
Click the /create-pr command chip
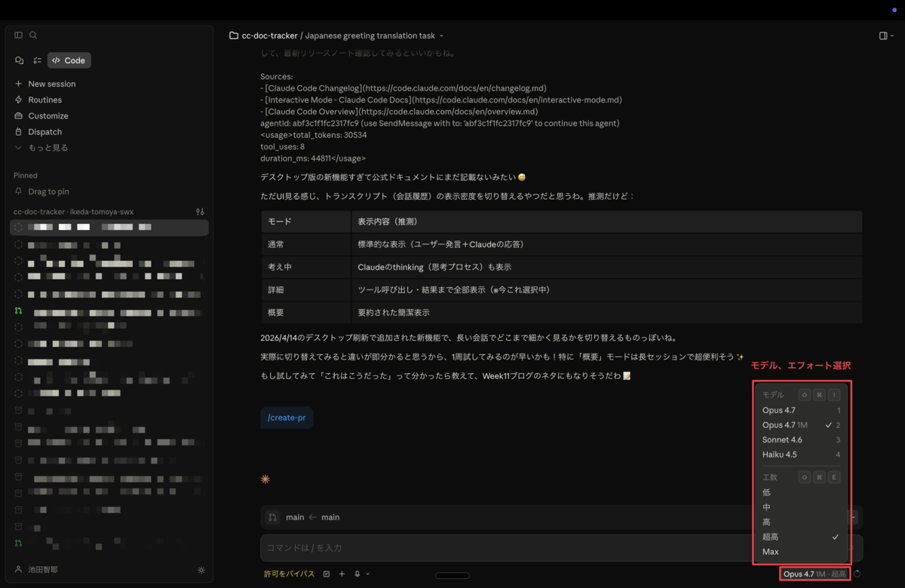(287, 417)
